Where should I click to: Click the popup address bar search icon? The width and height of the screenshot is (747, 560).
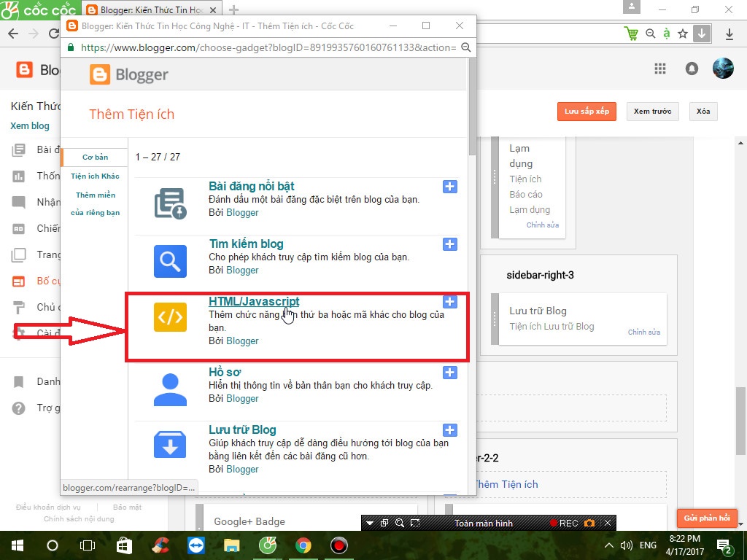pyautogui.click(x=466, y=47)
